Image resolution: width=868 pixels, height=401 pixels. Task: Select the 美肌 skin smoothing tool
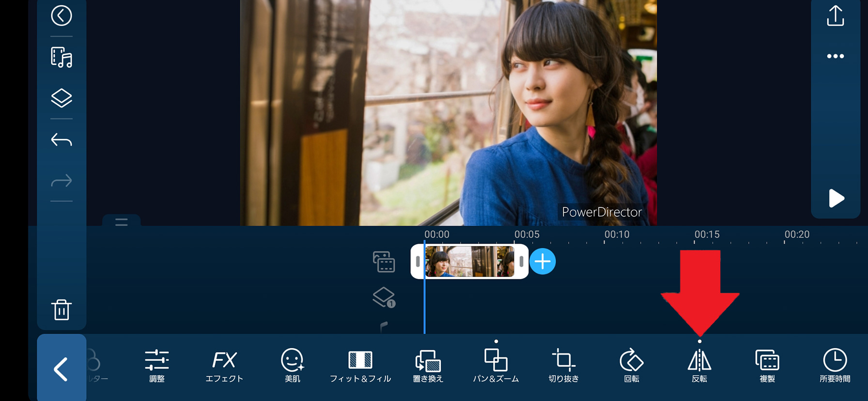[293, 366]
